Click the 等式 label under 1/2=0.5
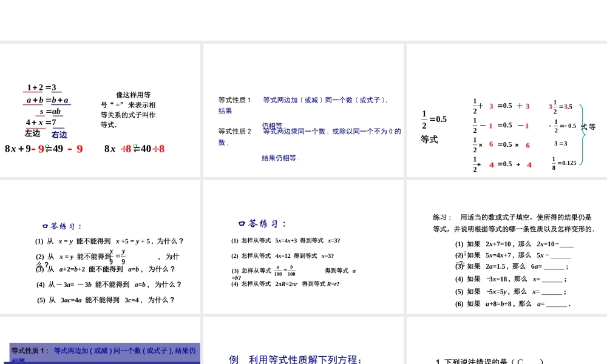The height and width of the screenshot is (364, 607). click(429, 140)
